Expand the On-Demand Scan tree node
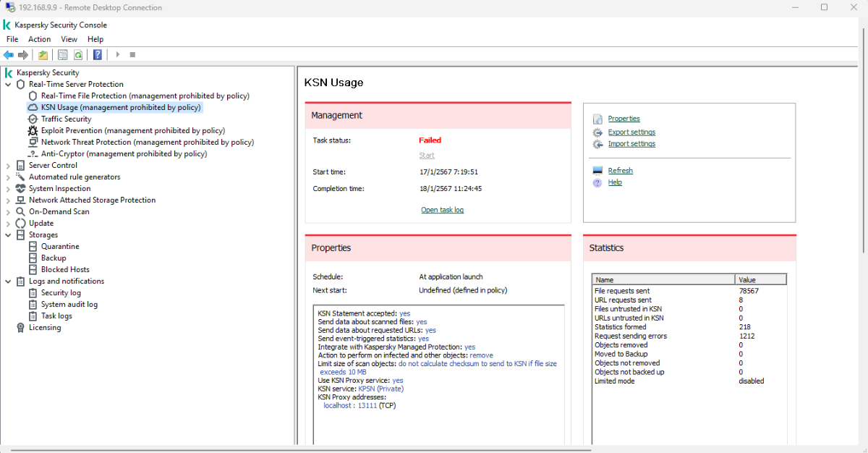The image size is (868, 453). [8, 212]
